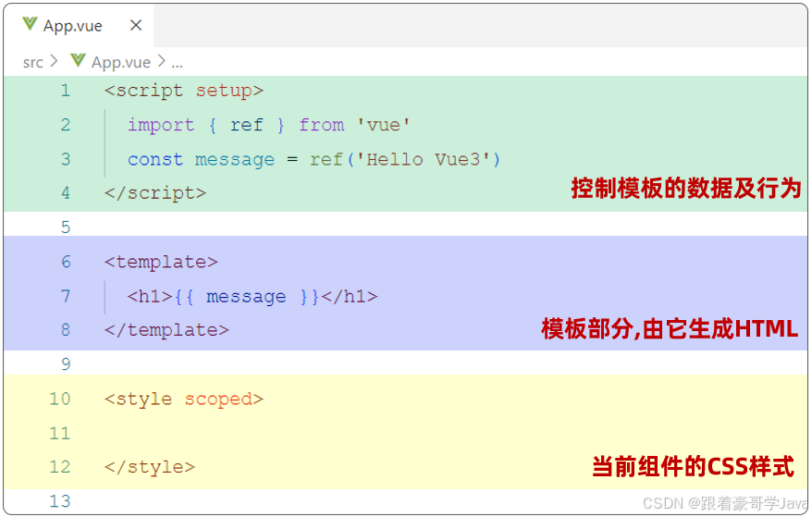This screenshot has width=812, height=517.
Task: Click line number 13 in the gutter
Action: pyautogui.click(x=59, y=501)
